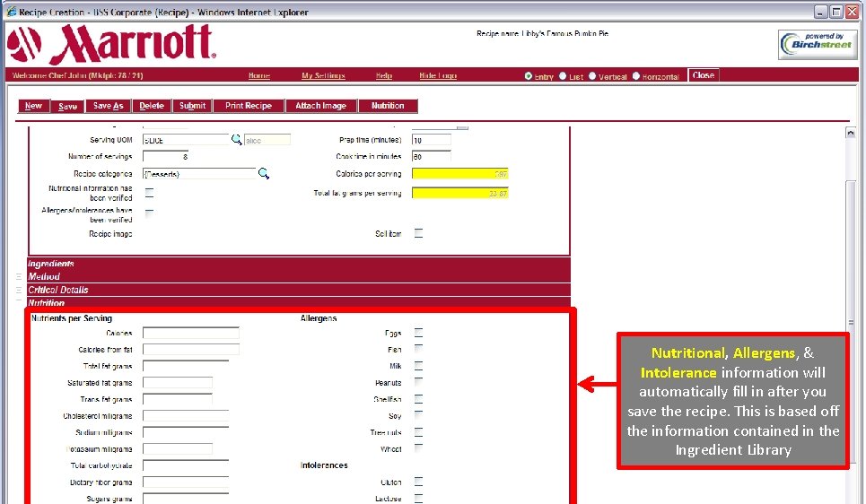Viewport: 866px width, 504px height.
Task: Click the Saturated fat grams field
Action: 178,383
